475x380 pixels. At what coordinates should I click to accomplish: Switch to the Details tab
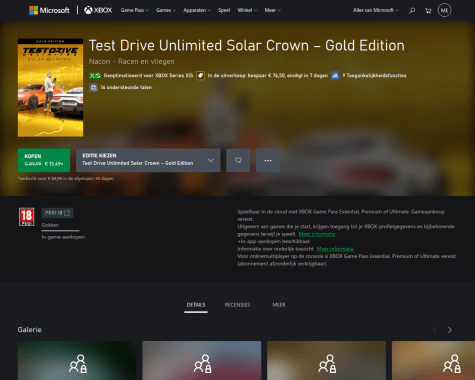pos(196,305)
